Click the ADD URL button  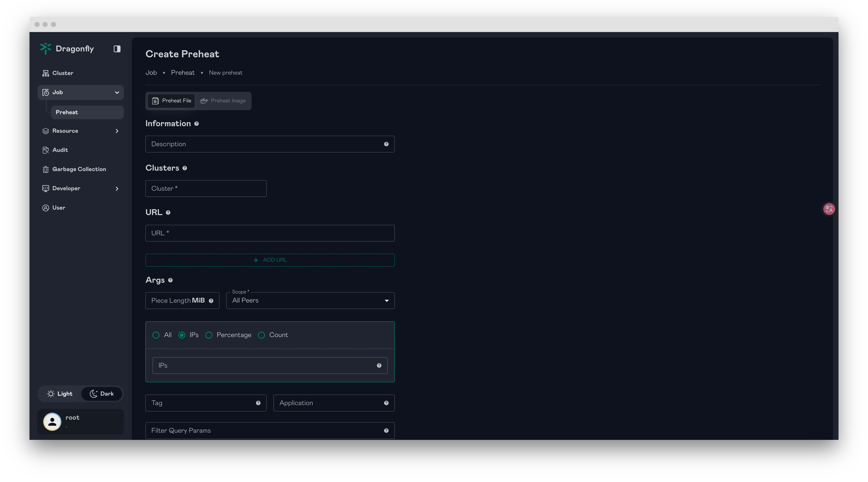(x=270, y=260)
